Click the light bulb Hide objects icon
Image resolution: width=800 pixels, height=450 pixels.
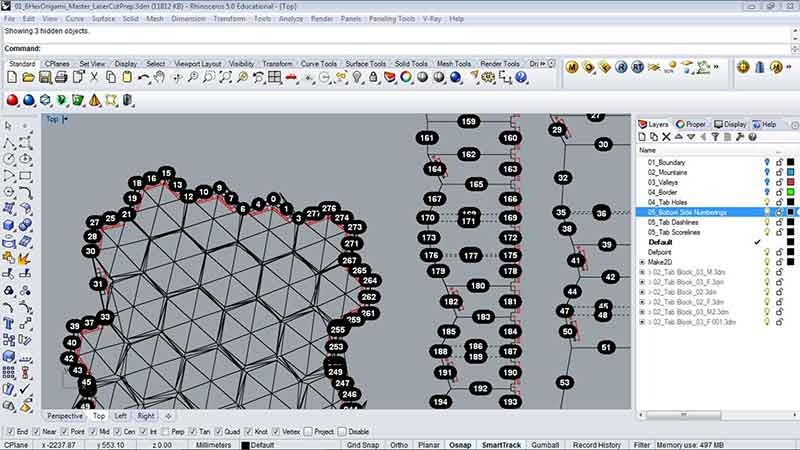click(x=357, y=77)
